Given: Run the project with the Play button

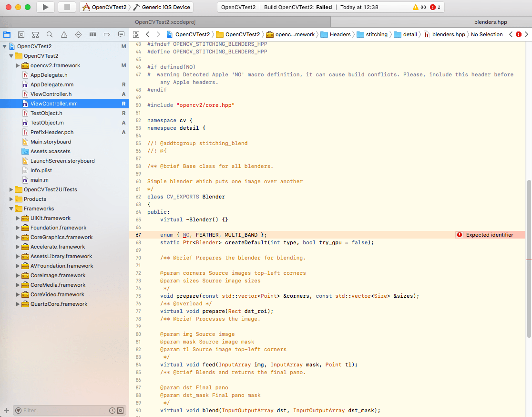Looking at the screenshot, I should pos(45,7).
